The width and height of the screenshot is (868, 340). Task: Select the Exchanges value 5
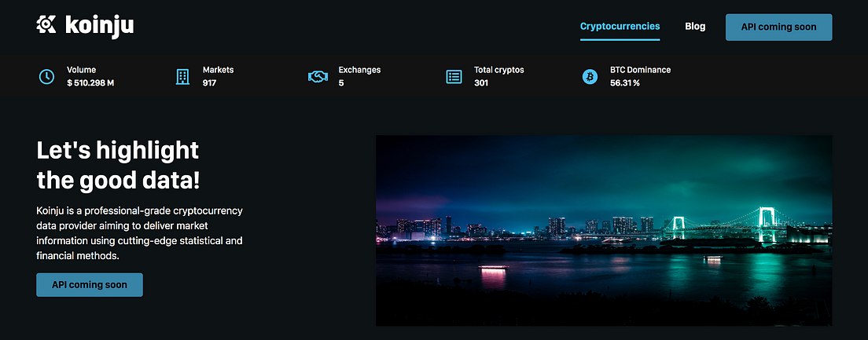pos(341,83)
